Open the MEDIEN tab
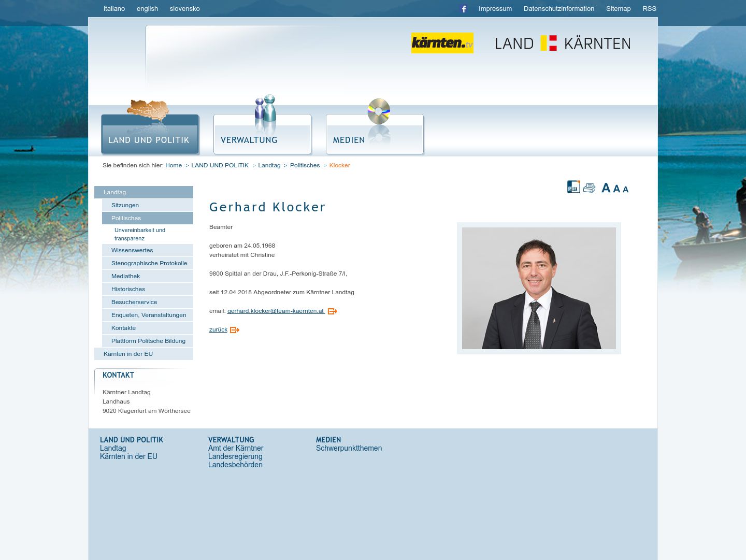The image size is (746, 560). point(375,134)
